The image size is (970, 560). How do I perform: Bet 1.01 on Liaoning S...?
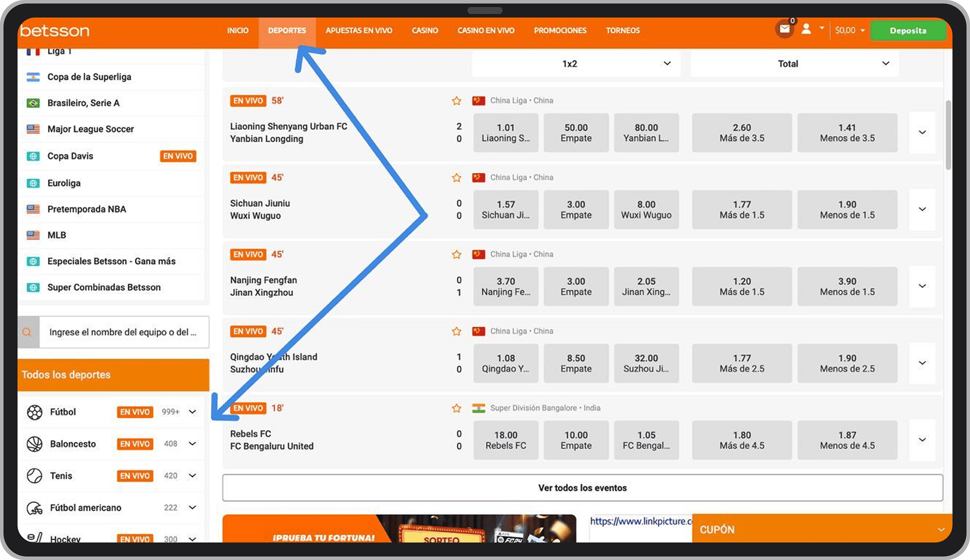[x=506, y=133]
